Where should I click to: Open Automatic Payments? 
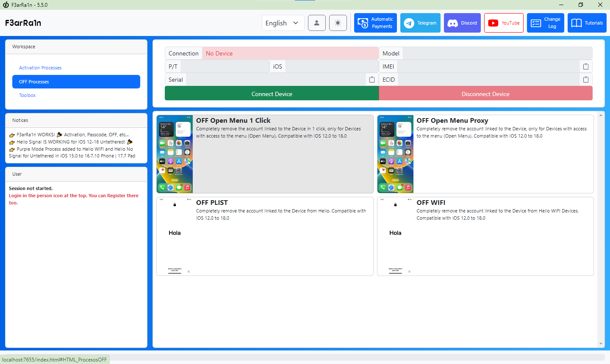coord(375,23)
